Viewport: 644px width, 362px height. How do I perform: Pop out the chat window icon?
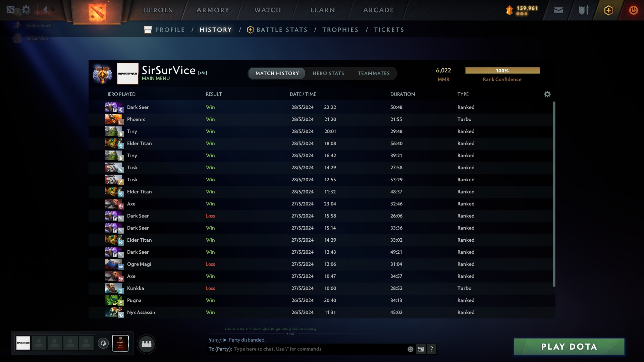(421, 349)
